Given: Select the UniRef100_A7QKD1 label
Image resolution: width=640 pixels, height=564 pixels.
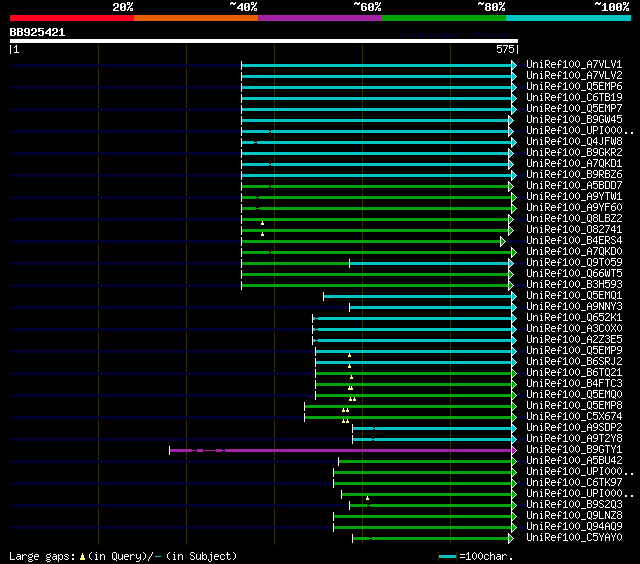Looking at the screenshot, I should pos(574,164).
